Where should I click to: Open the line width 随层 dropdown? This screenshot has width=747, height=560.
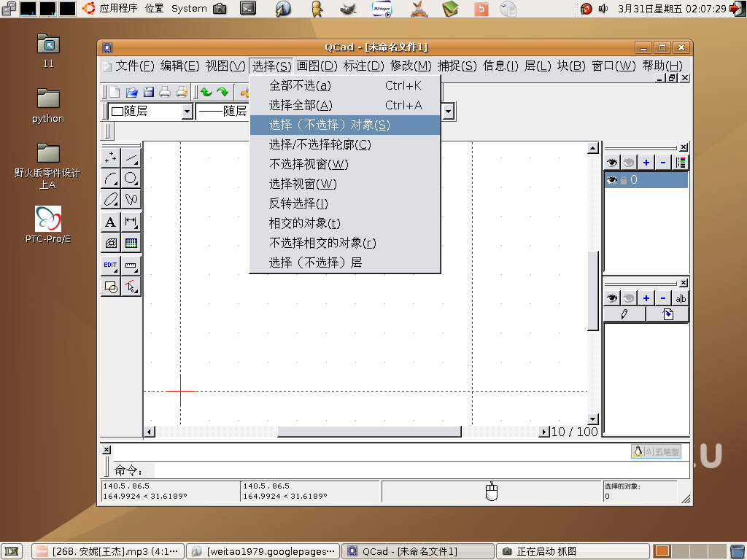tap(222, 112)
